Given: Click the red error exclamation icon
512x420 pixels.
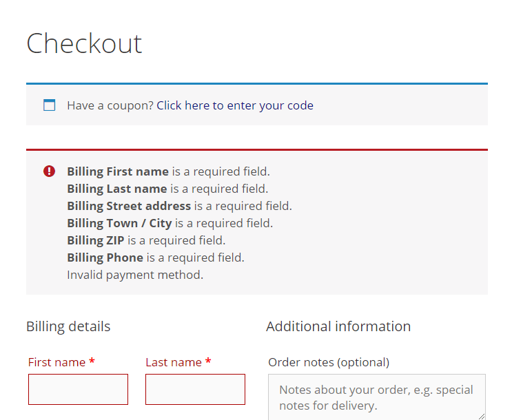Looking at the screenshot, I should pos(49,171).
